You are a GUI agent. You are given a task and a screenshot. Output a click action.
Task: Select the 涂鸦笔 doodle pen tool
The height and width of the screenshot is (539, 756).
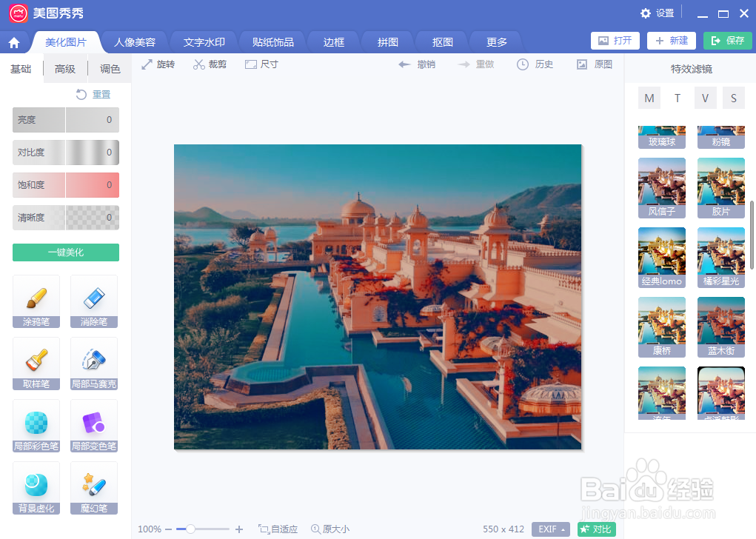(36, 301)
